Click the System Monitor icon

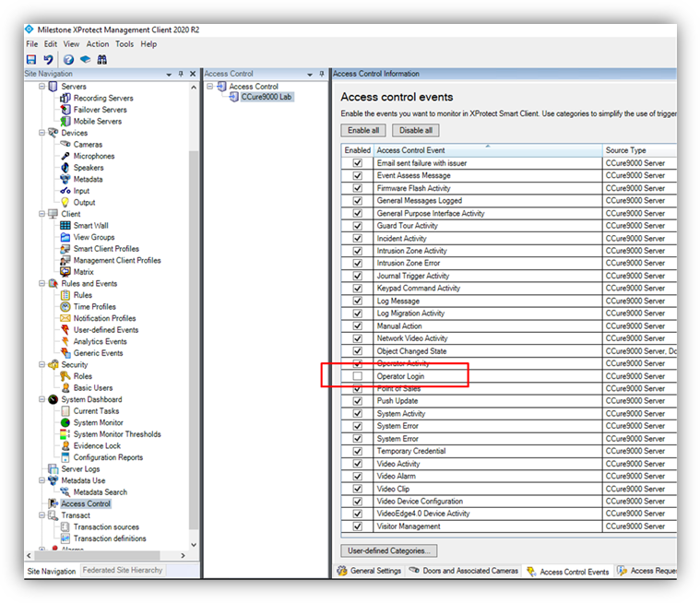click(65, 422)
